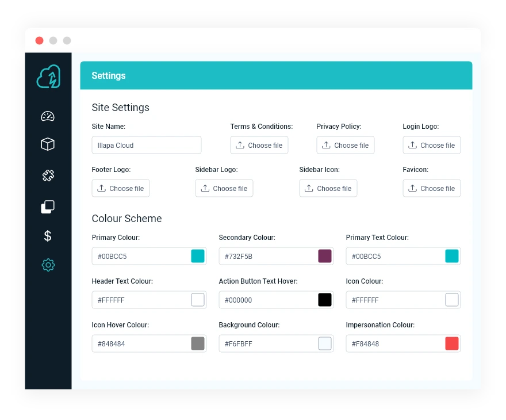This screenshot has width=506, height=420.
Task: Click the purple Secondary Colour swatch
Action: [x=324, y=255]
